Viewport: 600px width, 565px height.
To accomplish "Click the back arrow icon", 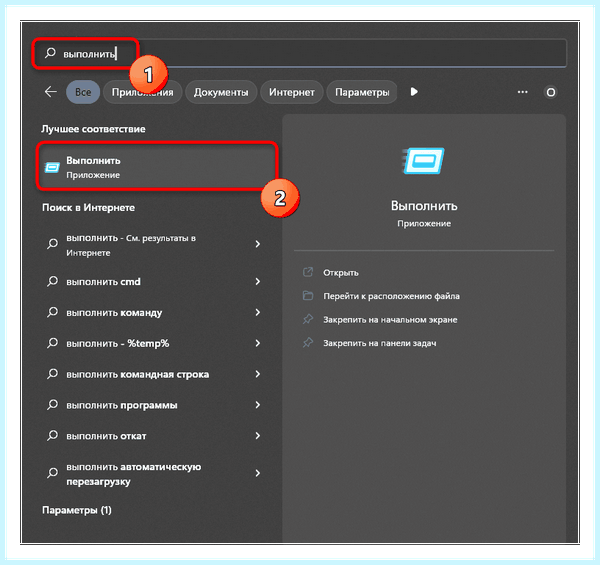I will tap(51, 92).
